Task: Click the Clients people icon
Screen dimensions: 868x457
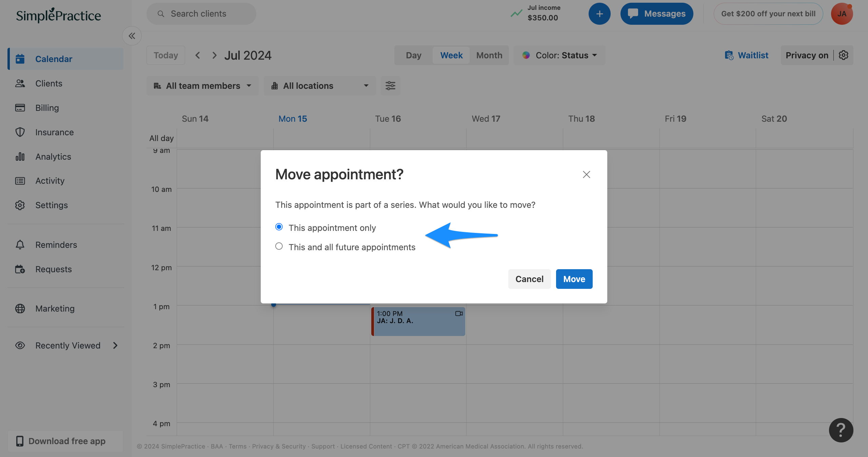Action: click(20, 83)
